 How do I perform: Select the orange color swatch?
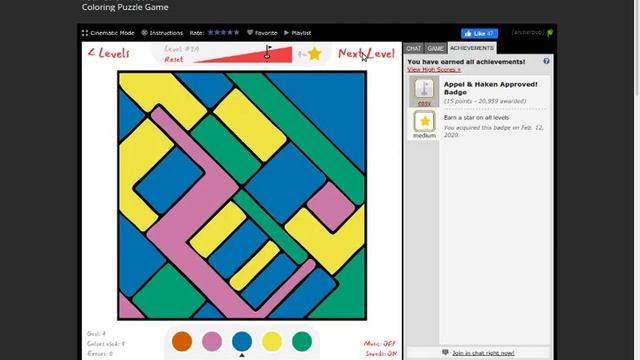pos(182,341)
